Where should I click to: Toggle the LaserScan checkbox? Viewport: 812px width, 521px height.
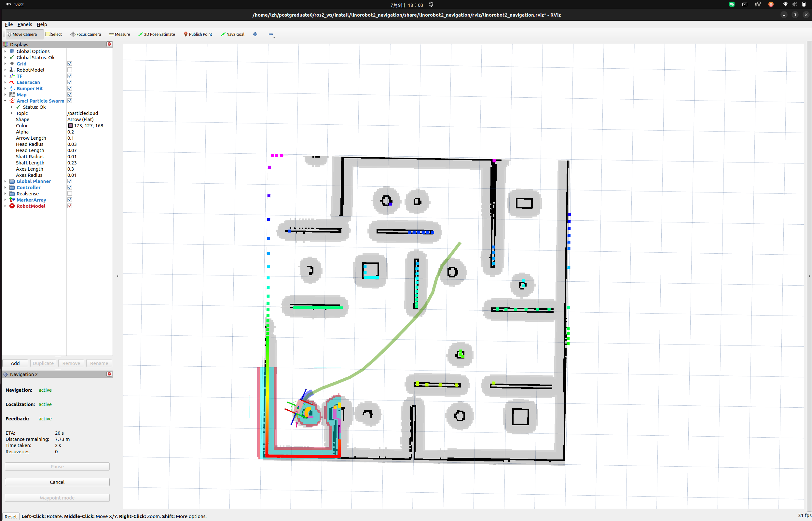click(x=70, y=82)
